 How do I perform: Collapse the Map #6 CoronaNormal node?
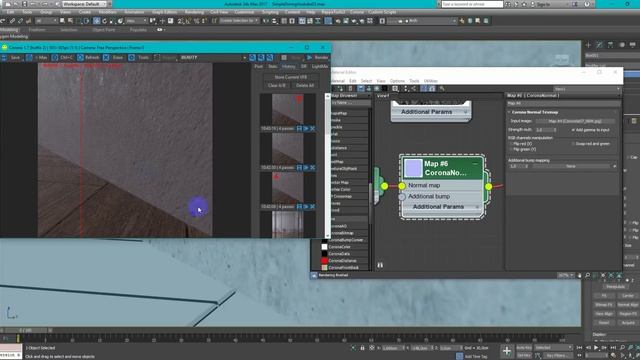point(475,163)
